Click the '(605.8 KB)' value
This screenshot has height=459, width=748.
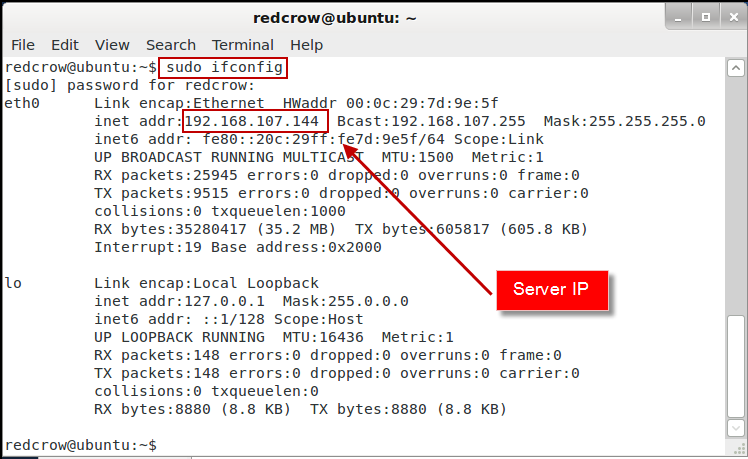coord(543,229)
